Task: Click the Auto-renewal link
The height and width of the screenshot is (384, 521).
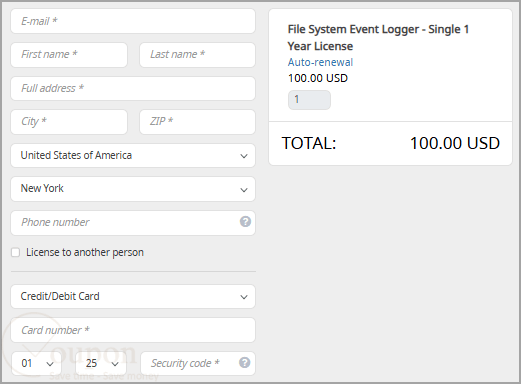Action: (320, 62)
